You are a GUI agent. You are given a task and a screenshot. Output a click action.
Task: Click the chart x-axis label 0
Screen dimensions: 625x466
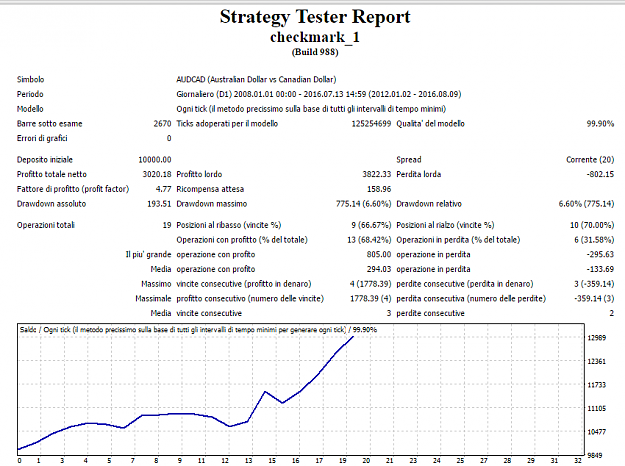coord(20,460)
